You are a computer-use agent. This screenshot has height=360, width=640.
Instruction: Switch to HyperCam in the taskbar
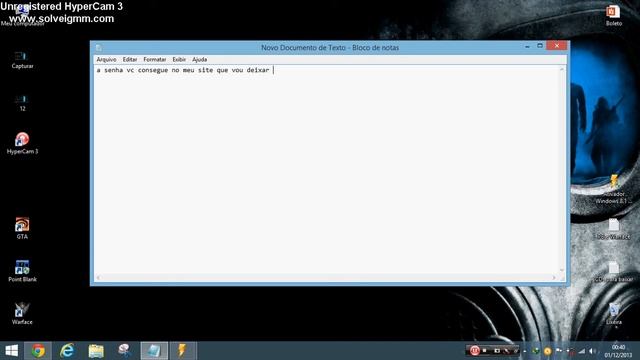click(124, 351)
